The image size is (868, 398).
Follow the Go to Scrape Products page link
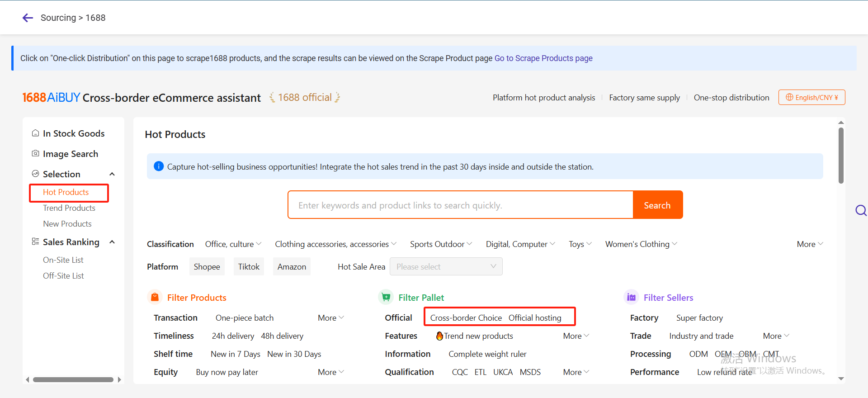click(x=543, y=58)
